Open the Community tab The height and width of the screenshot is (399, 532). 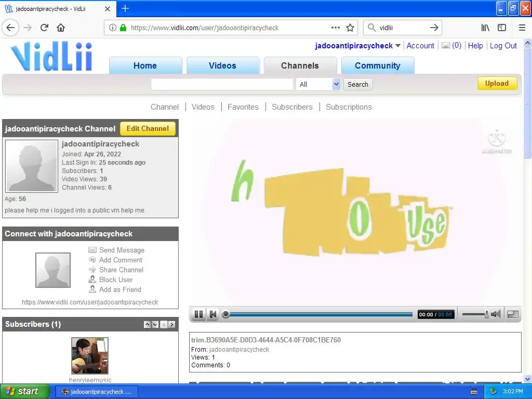tap(378, 65)
